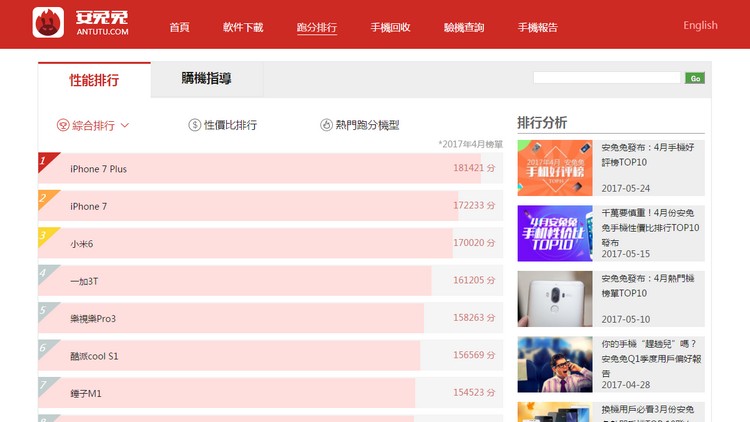750x422 pixels.
Task: Click rank 3 yellow corner badge
Action: 46,234
